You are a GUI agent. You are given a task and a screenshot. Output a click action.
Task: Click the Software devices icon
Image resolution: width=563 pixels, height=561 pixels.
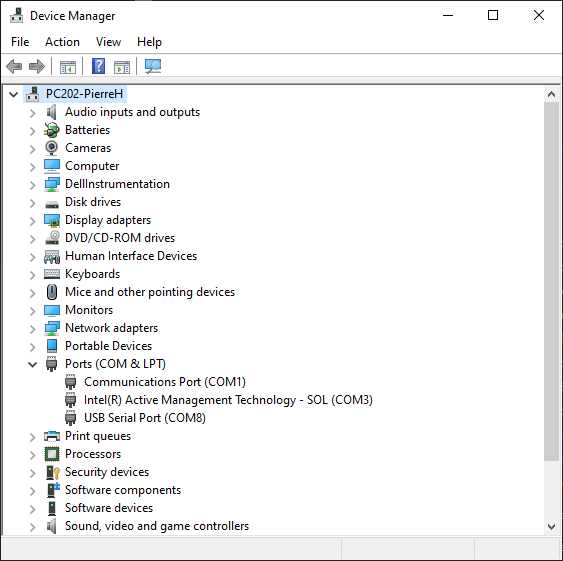[52, 508]
